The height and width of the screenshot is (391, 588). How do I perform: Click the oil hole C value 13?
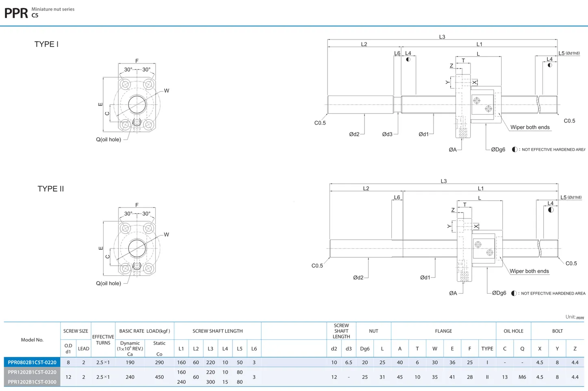[x=505, y=377]
